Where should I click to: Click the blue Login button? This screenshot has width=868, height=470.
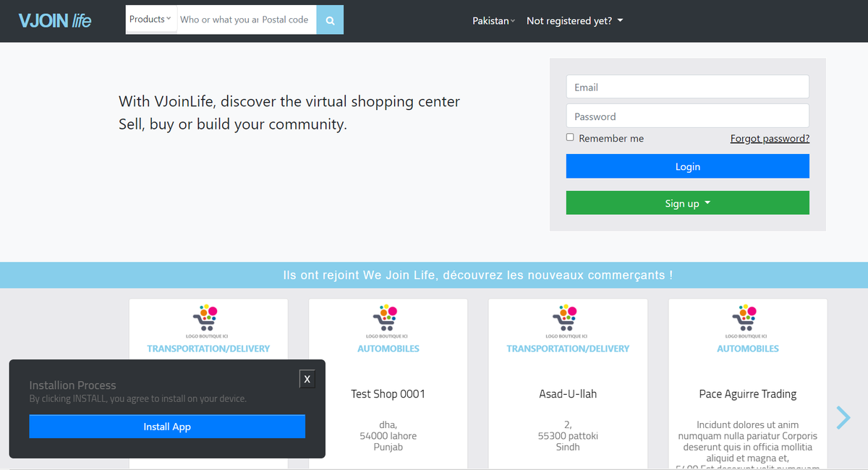pyautogui.click(x=687, y=166)
